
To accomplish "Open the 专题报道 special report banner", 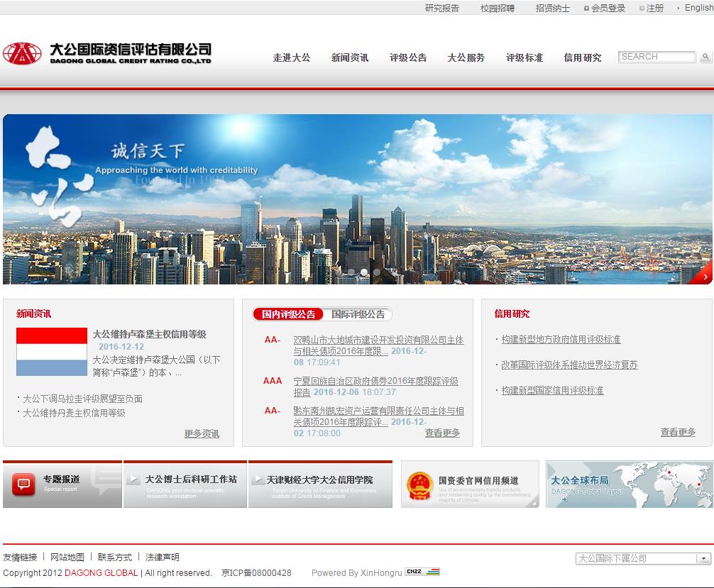I will [x=62, y=484].
